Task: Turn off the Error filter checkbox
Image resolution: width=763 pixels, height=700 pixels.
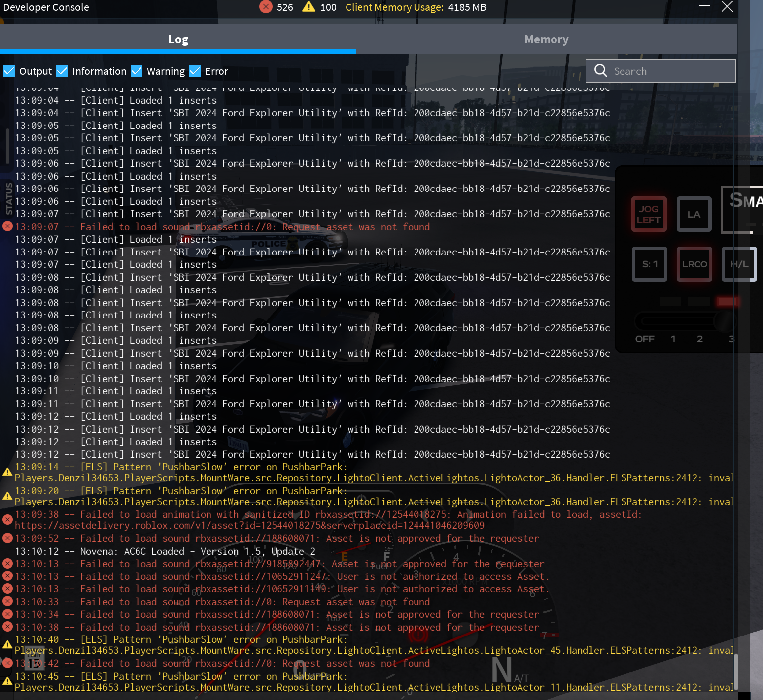Action: (195, 71)
